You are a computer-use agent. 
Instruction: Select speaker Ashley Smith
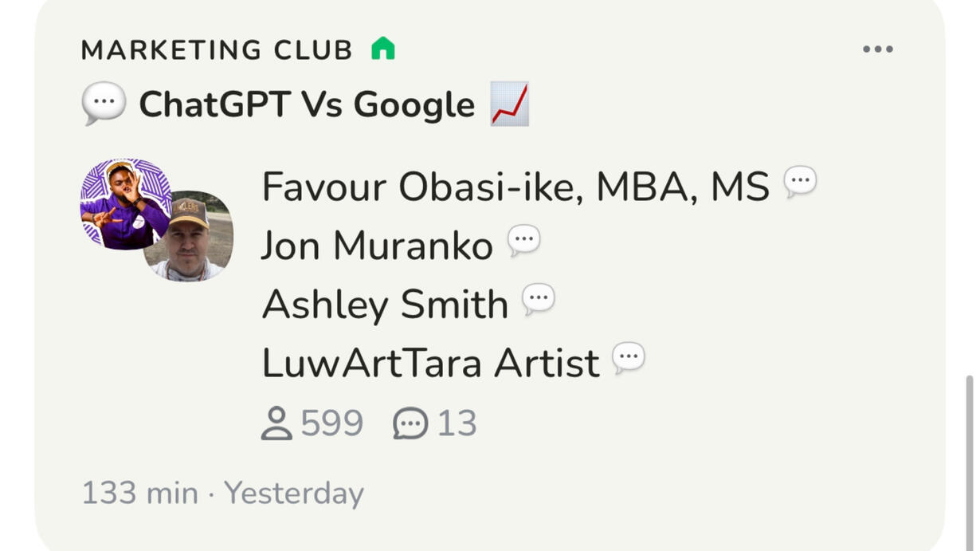coord(385,305)
